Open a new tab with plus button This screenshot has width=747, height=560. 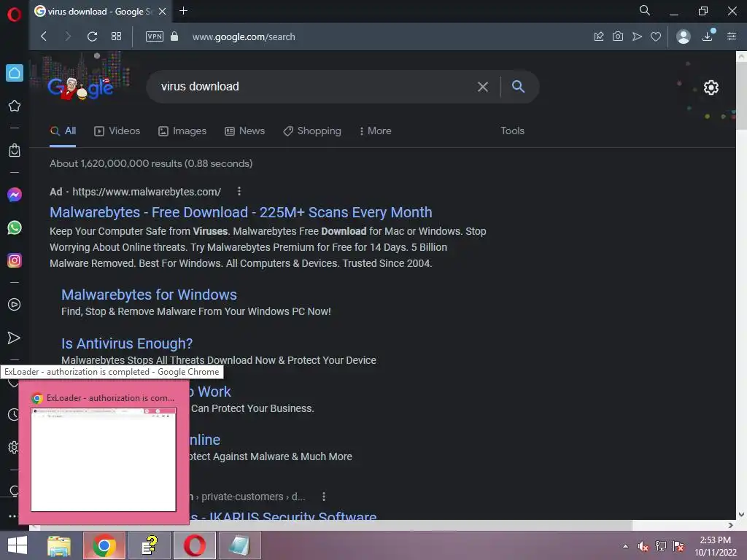click(183, 11)
